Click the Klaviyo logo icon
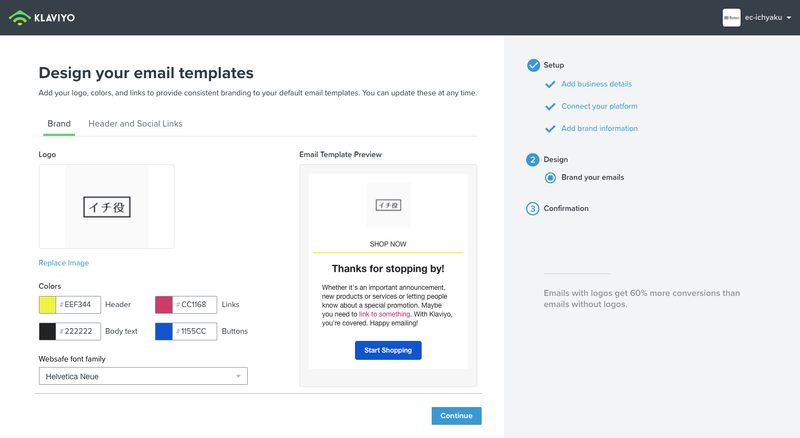800x438 pixels. pos(20,18)
